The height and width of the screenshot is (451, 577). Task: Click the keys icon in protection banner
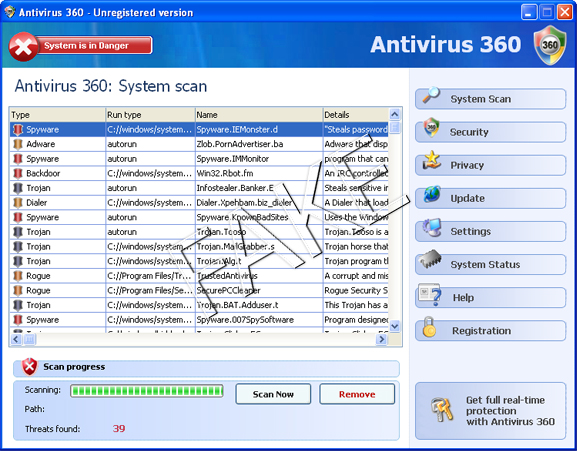click(442, 410)
